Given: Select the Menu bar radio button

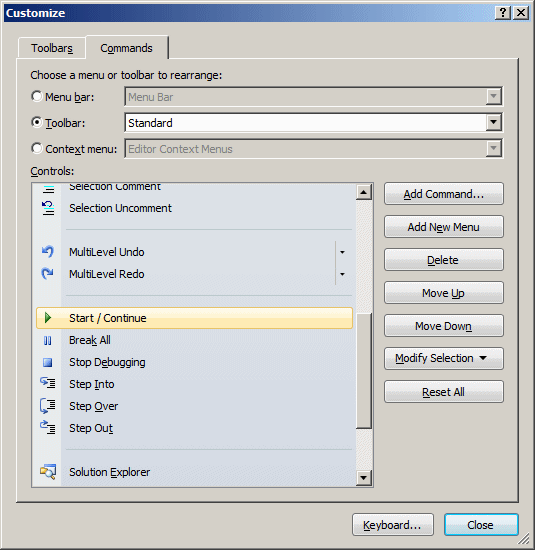Looking at the screenshot, I should click(36, 96).
